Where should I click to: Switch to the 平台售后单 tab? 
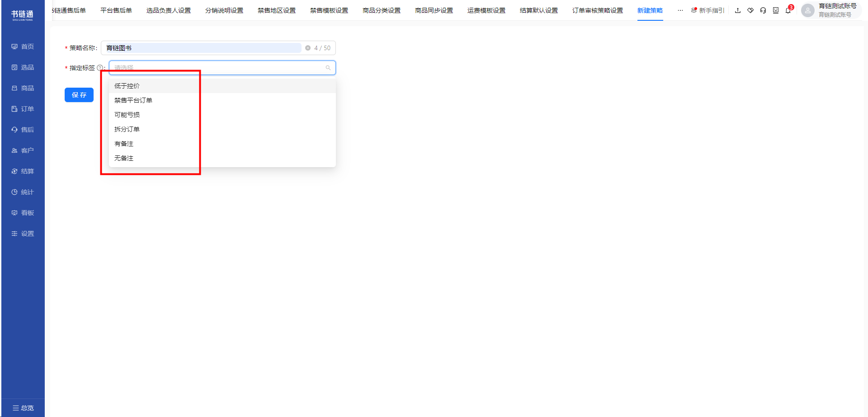[x=116, y=10]
